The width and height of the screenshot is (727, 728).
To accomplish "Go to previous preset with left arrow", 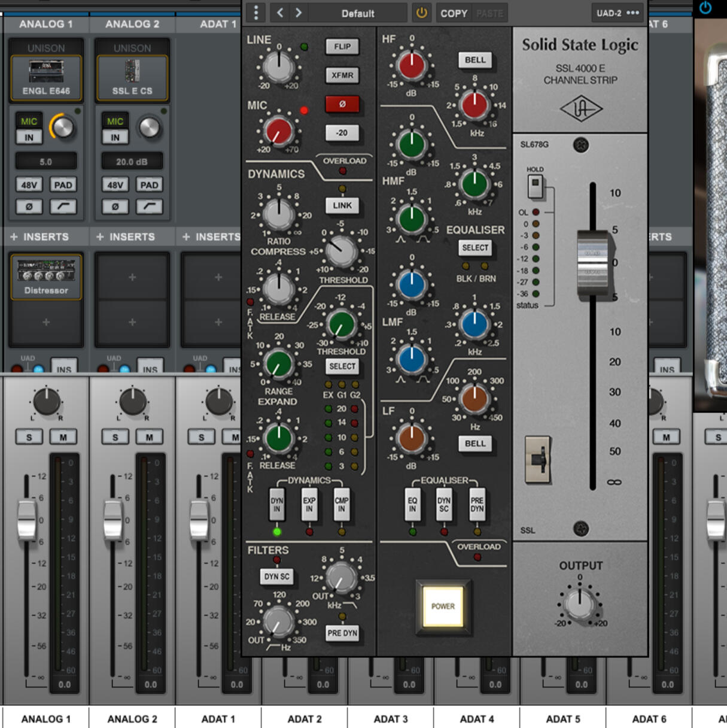I will click(x=279, y=13).
